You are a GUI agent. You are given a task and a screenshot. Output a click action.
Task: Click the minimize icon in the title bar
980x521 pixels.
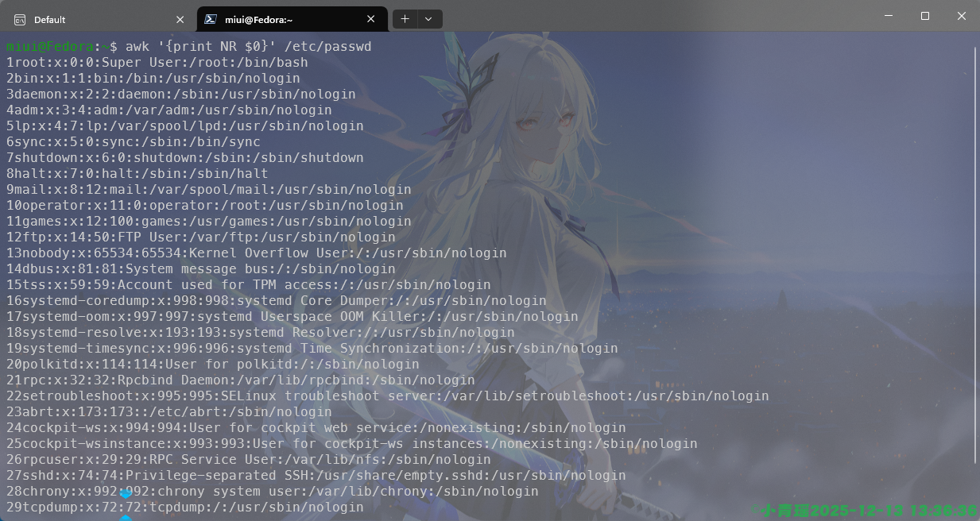[888, 17]
